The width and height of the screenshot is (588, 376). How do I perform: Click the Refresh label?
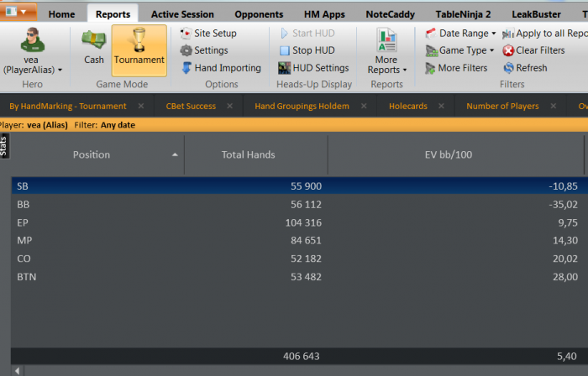point(532,68)
